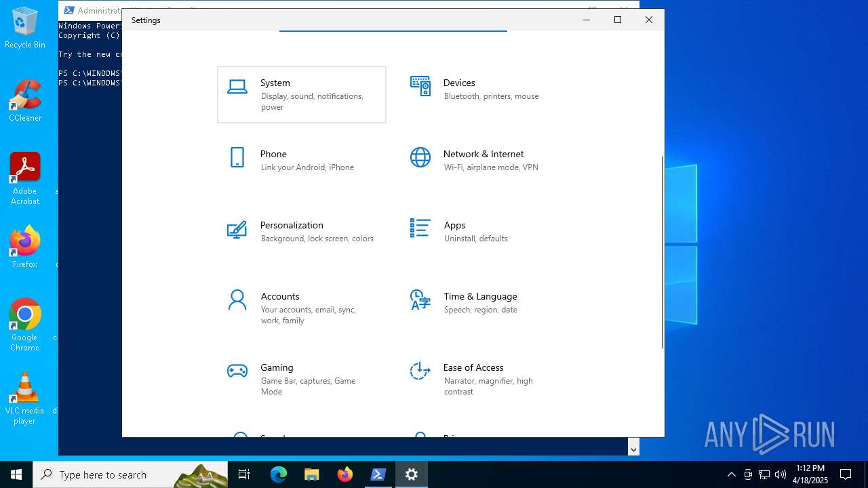Select the Personalization icon
This screenshot has height=488, width=868.
pyautogui.click(x=237, y=229)
